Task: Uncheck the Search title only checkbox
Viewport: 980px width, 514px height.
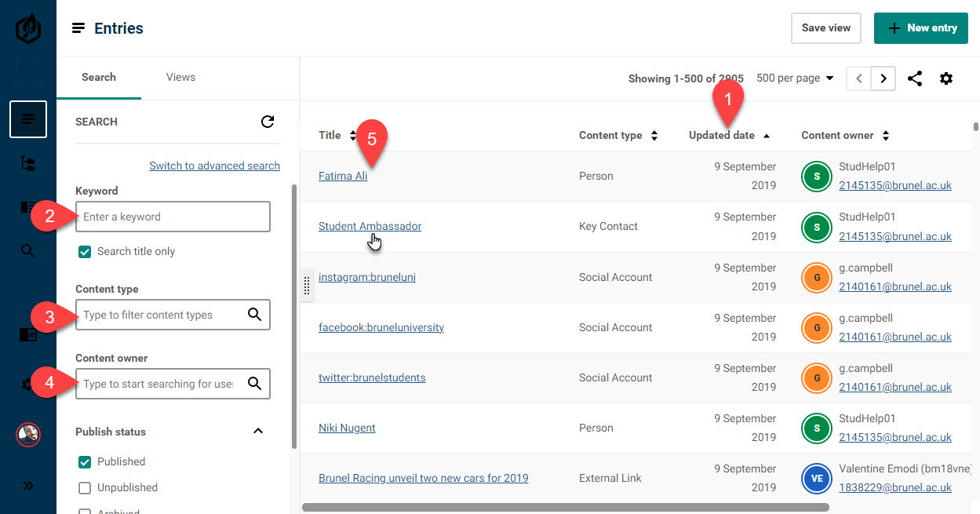Action: click(x=85, y=252)
